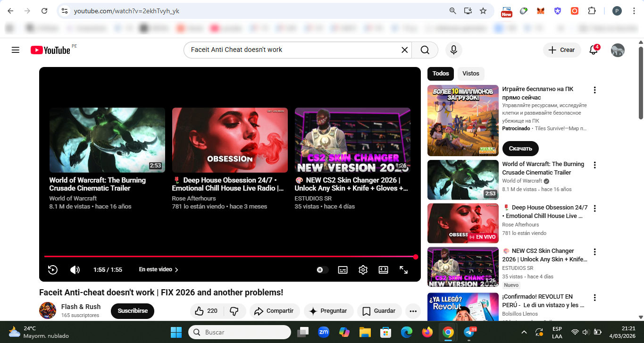Open the Revolut sidebar video thumbnail
Viewport: 644px width, 343px height.
463,307
